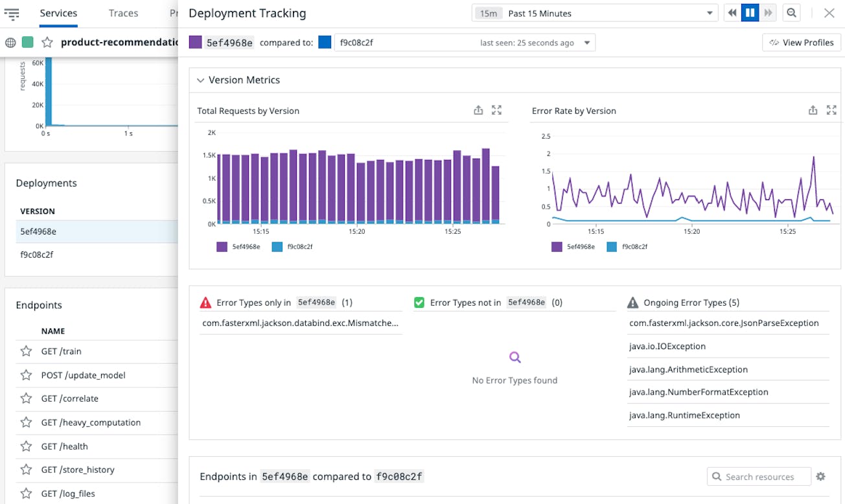Expand Error Rate by Version to fullscreen

pos(831,110)
